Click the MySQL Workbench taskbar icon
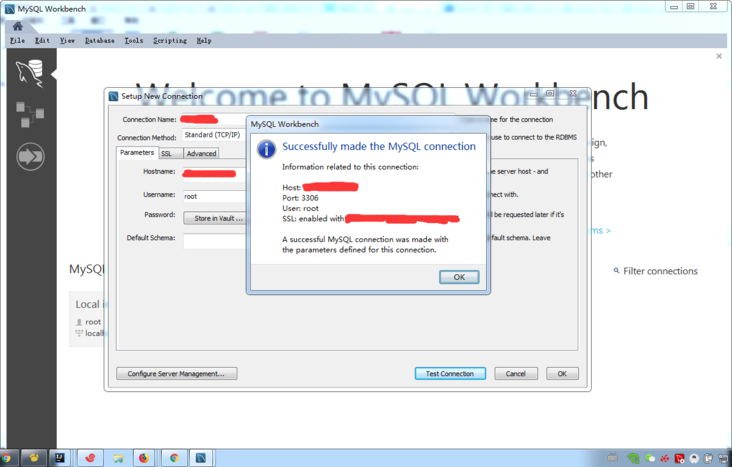The image size is (732, 467). 201,458
